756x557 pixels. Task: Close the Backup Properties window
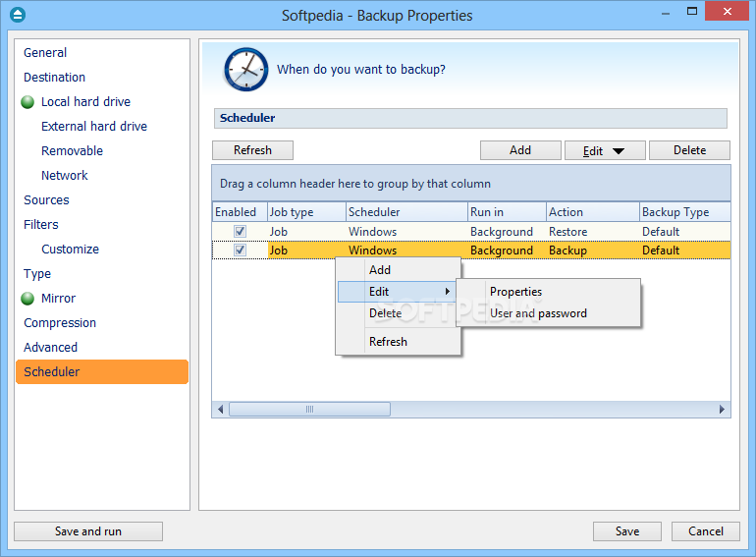pos(728,11)
